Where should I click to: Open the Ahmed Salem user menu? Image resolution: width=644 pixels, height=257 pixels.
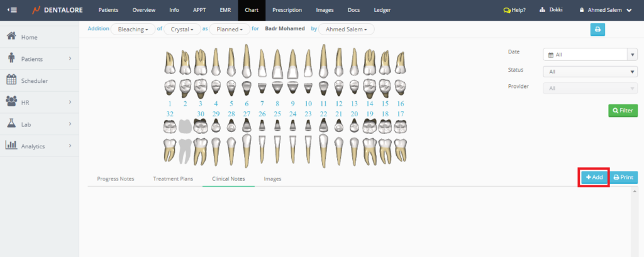605,10
